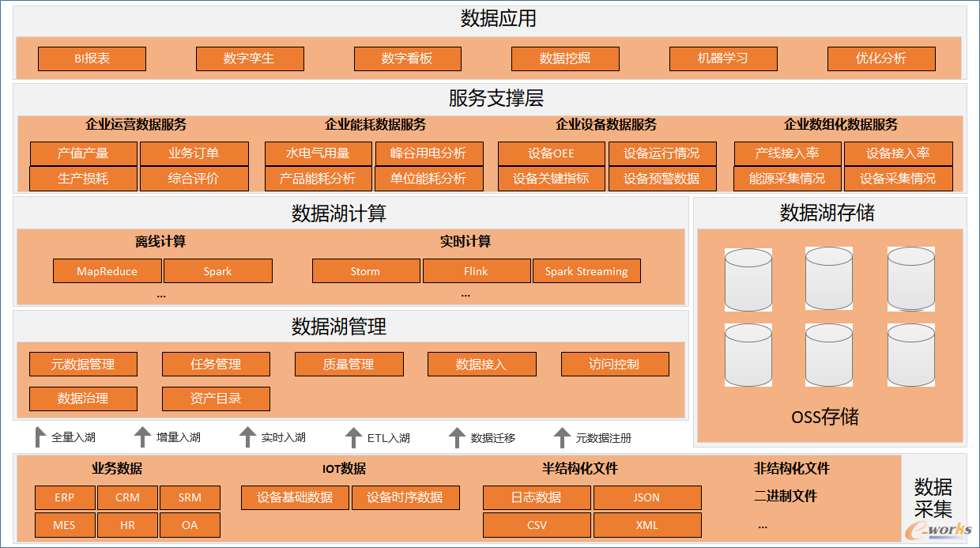This screenshot has height=548, width=980.
Task: Click the HR box
Action: pos(127,525)
